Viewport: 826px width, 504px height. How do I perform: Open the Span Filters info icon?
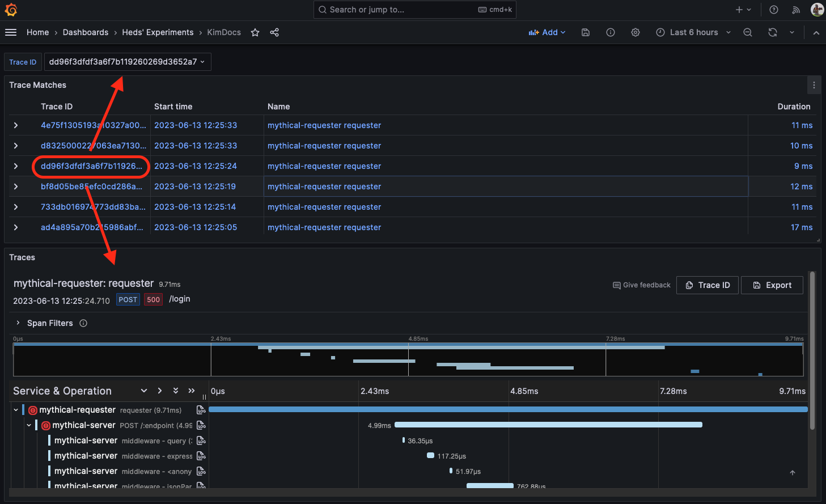click(x=83, y=323)
